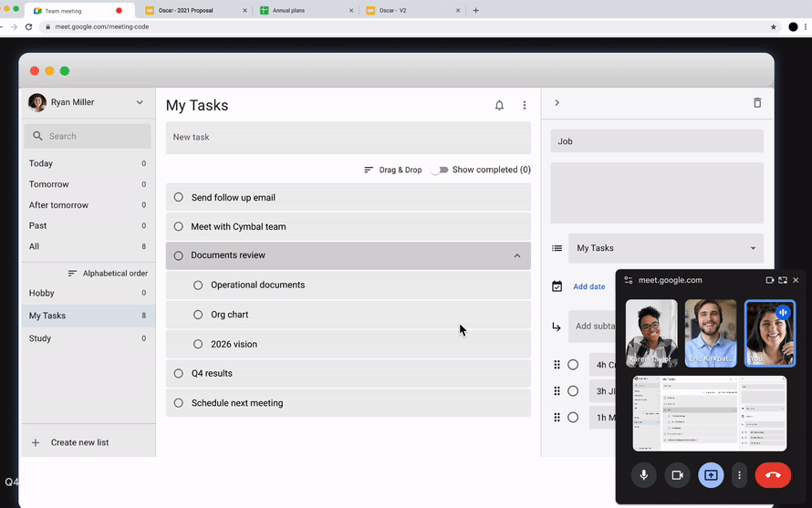
Task: Open My Tasks three-dot menu
Action: pos(525,106)
